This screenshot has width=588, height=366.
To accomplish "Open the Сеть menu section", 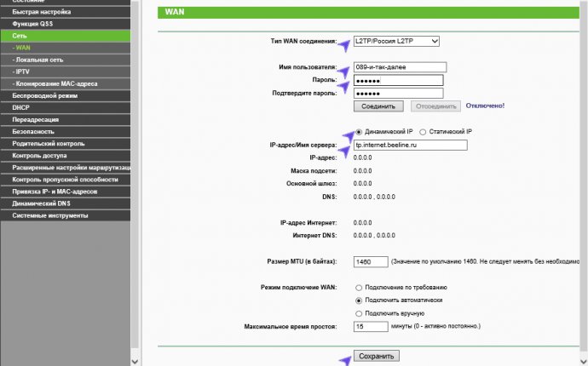I will 66,36.
